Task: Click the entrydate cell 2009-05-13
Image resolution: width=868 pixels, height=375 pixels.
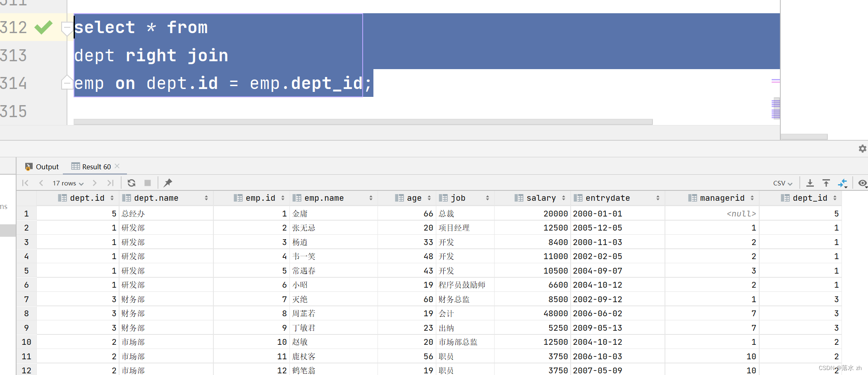Action: [x=618, y=328]
